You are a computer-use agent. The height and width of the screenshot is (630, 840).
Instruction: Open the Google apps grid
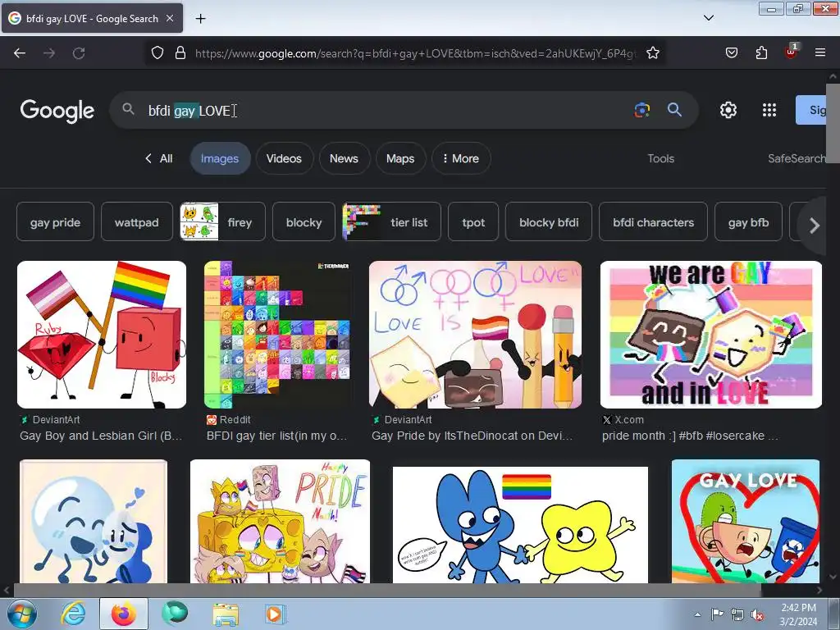(769, 110)
